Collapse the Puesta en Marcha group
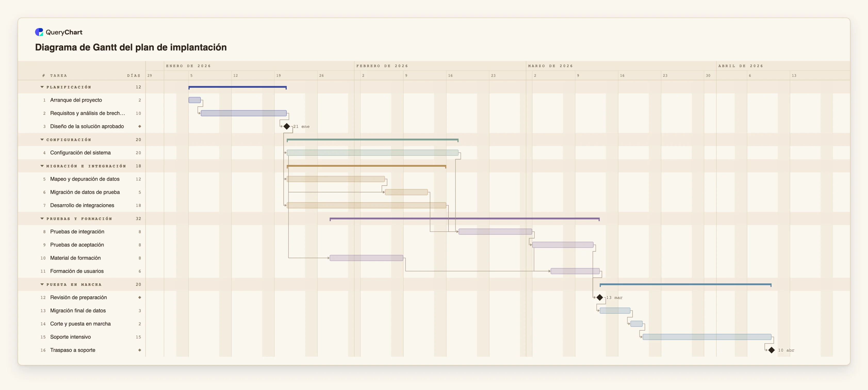868x390 pixels. click(42, 284)
